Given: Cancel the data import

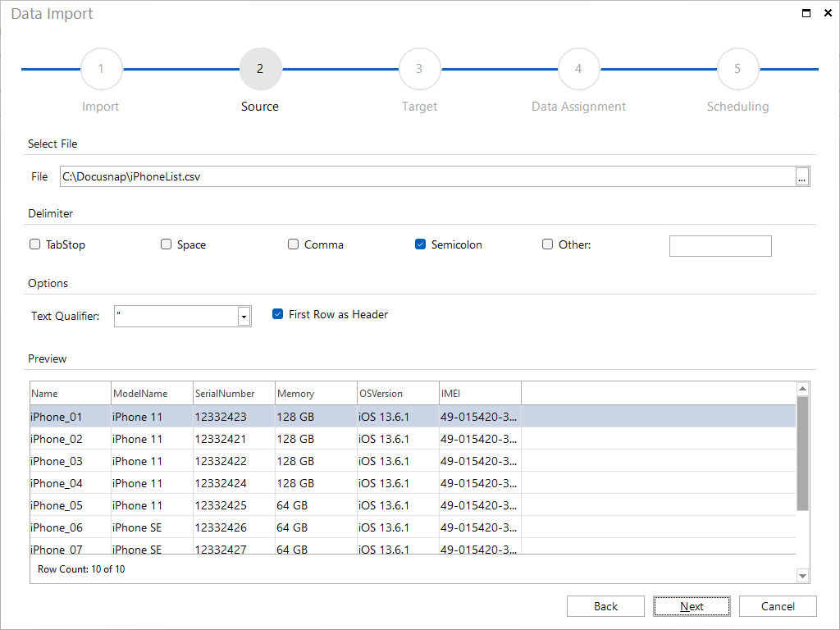Looking at the screenshot, I should 778,606.
